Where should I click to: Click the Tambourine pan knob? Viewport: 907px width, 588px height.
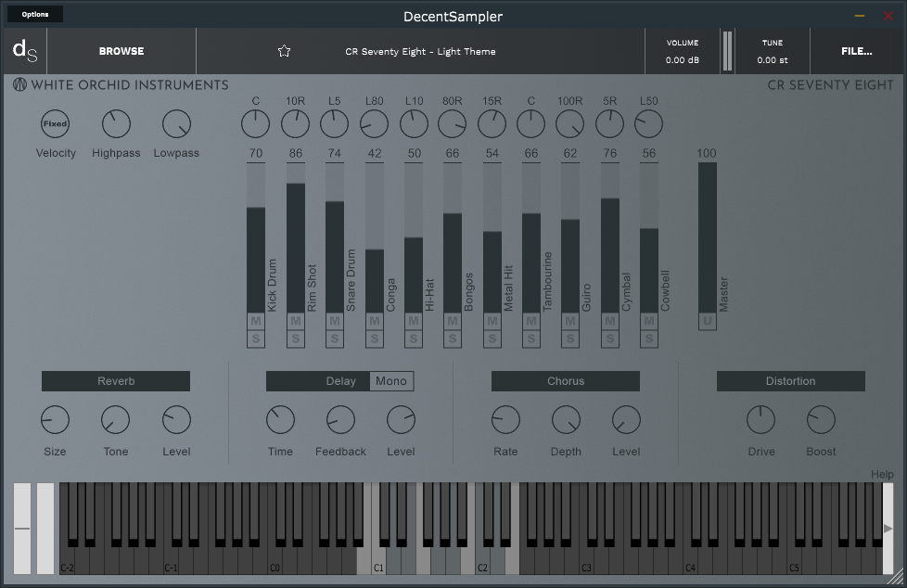click(531, 124)
